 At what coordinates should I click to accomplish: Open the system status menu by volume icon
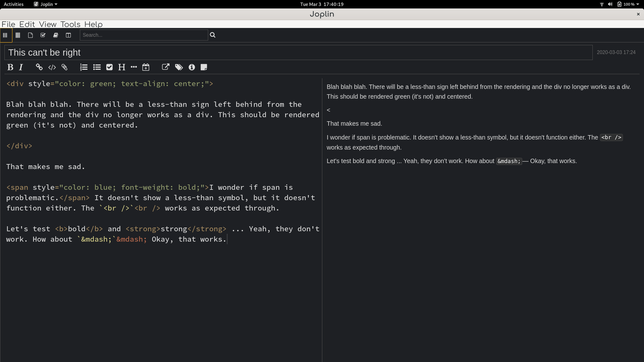610,4
